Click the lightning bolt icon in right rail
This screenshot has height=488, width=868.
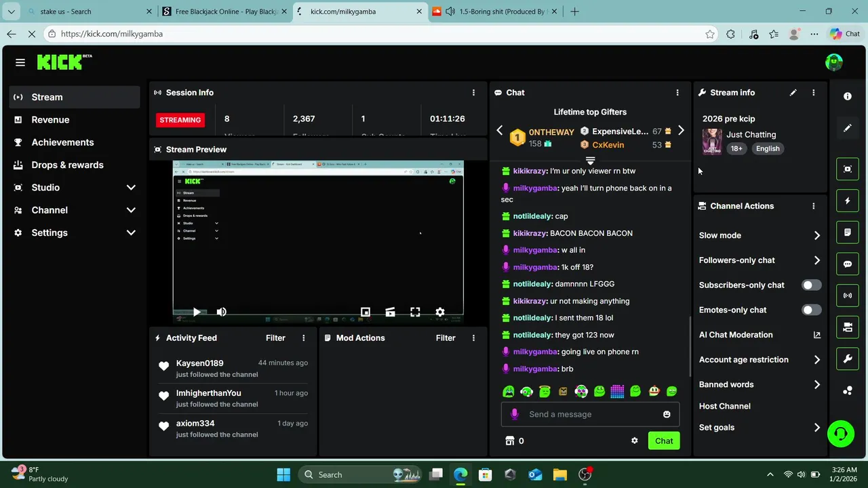click(848, 201)
